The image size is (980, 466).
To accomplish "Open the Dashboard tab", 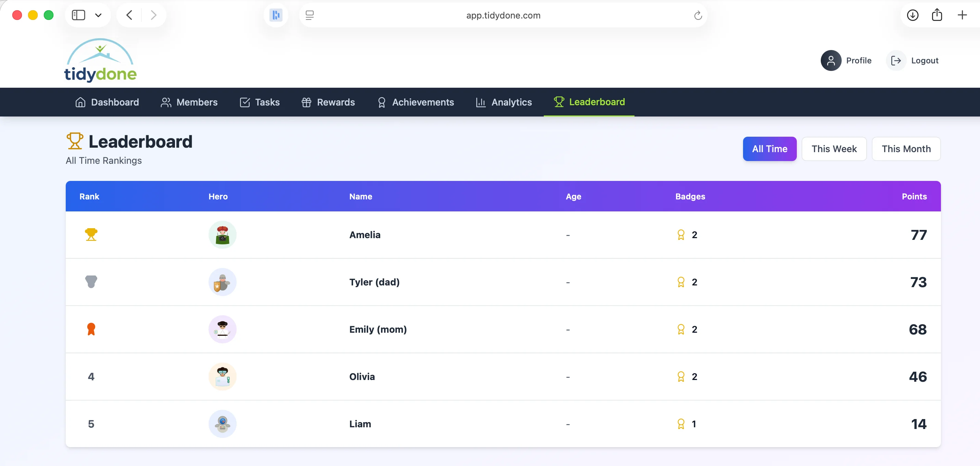I will 107,102.
